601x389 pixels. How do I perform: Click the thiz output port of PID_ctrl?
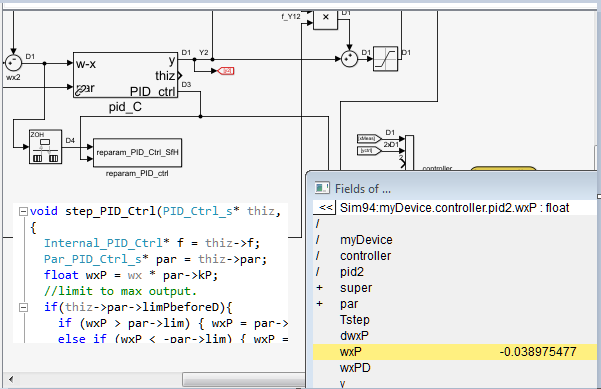pyautogui.click(x=180, y=76)
